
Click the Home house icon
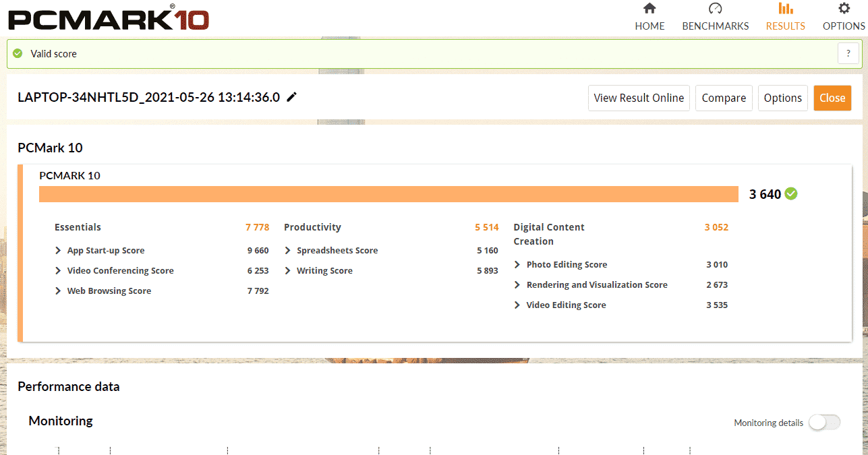649,9
